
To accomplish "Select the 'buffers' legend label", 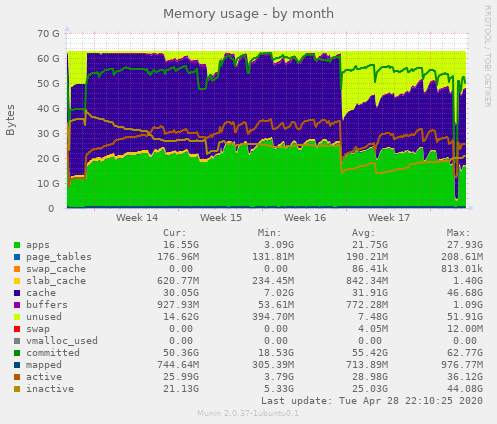I will [x=47, y=305].
